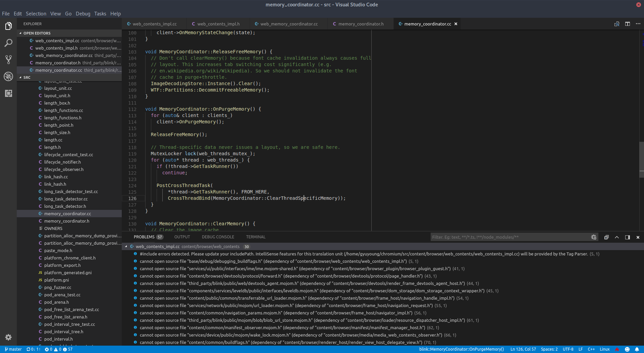Screen dimensions: 644x353
Task: Switch to the TERMINAL tab
Action: pyautogui.click(x=256, y=237)
